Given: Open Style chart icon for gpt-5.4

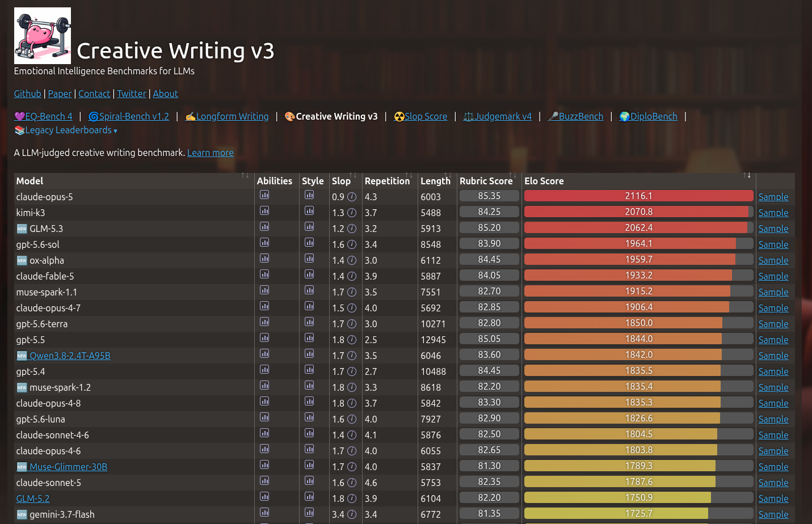Looking at the screenshot, I should pos(309,370).
